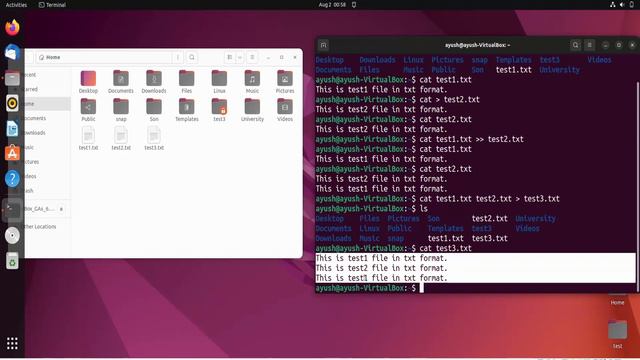Image resolution: width=640 pixels, height=360 pixels.
Task: Open the system tray volume icon
Action: pyautogui.click(x=622, y=5)
